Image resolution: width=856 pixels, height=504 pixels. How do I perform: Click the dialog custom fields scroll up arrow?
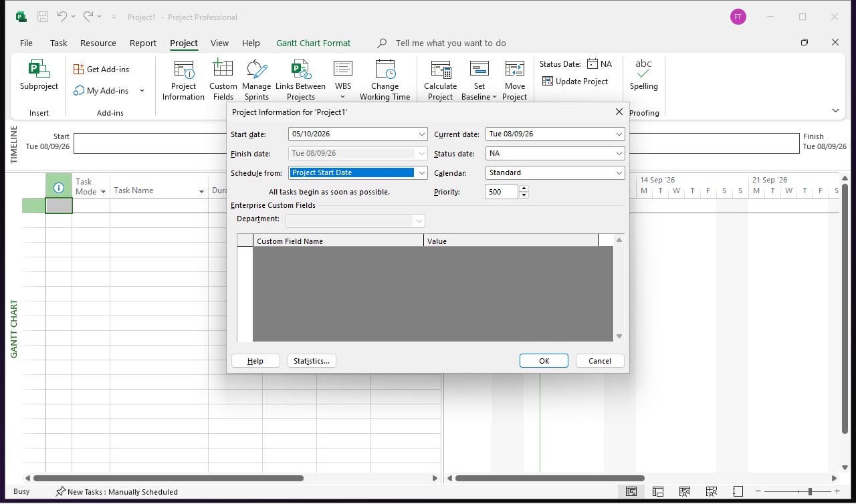[x=619, y=240]
